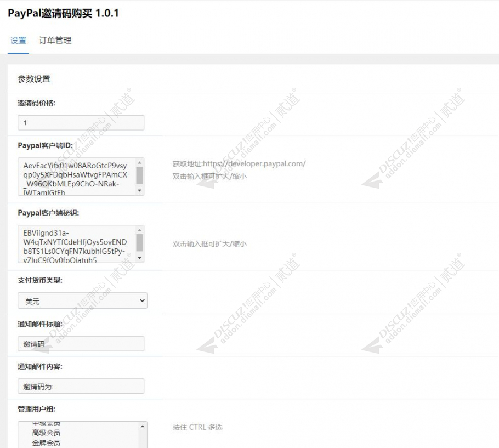
Task: Click the 按住 CTRL 多选 hint text
Action: (x=197, y=427)
